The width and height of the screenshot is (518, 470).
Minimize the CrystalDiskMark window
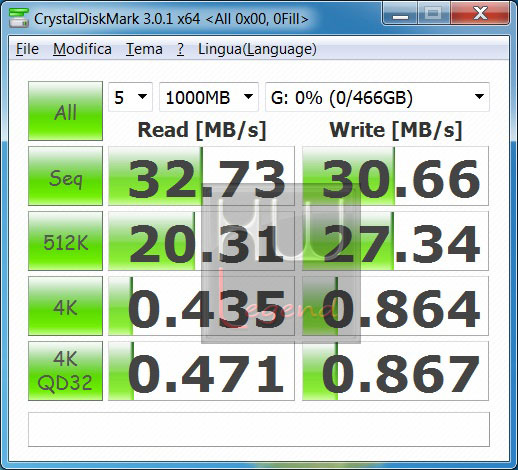coord(400,14)
